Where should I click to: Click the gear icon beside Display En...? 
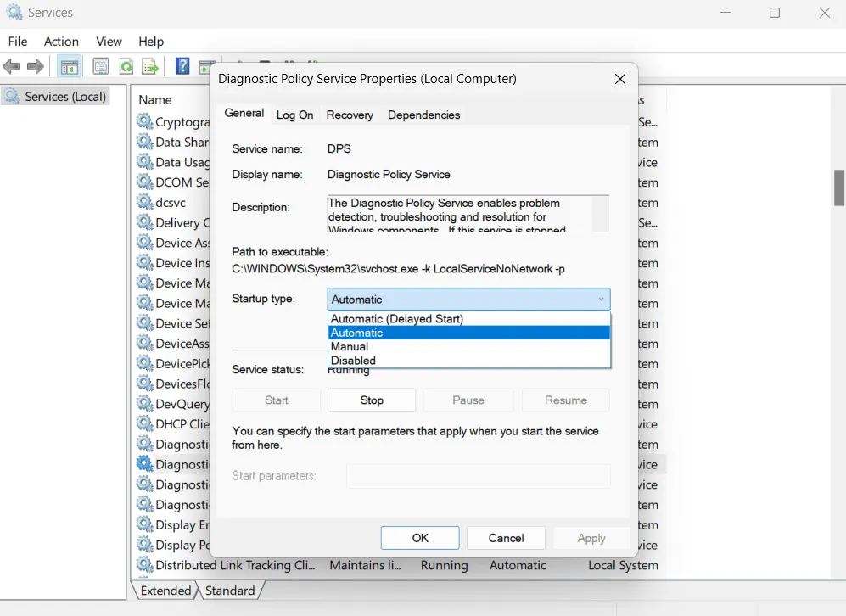(x=144, y=524)
